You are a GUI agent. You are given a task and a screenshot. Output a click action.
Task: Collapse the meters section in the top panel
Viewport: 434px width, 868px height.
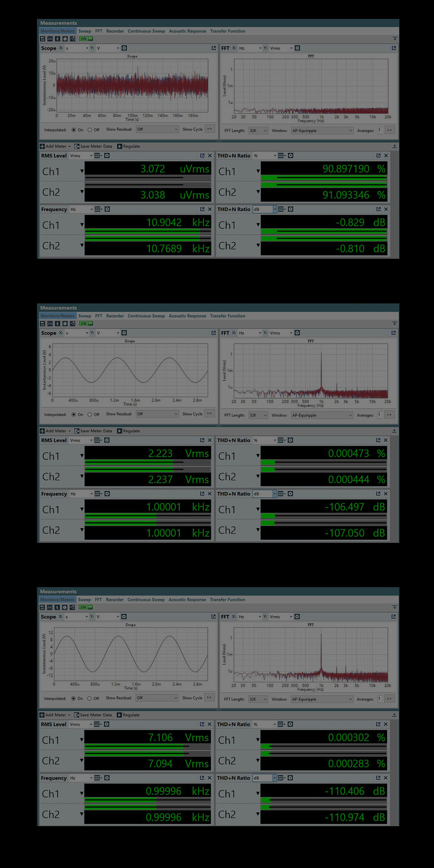[x=395, y=146]
